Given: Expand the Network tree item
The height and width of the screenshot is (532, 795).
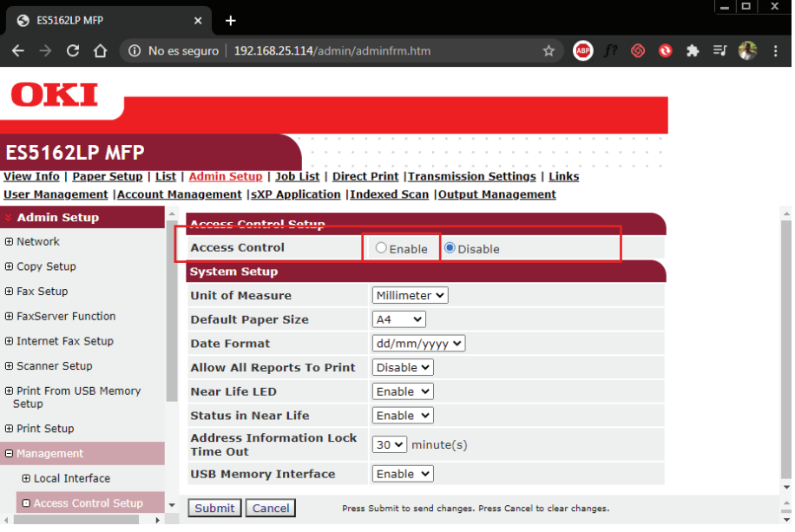Looking at the screenshot, I should pos(10,242).
